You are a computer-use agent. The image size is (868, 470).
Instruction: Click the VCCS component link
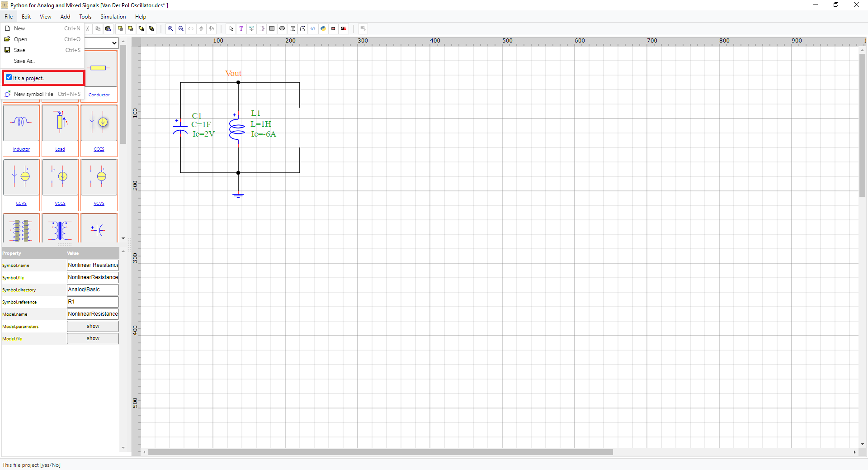(60, 204)
